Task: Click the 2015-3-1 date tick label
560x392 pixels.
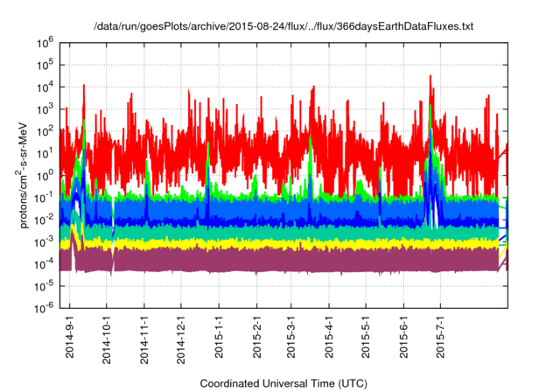Action: click(290, 333)
